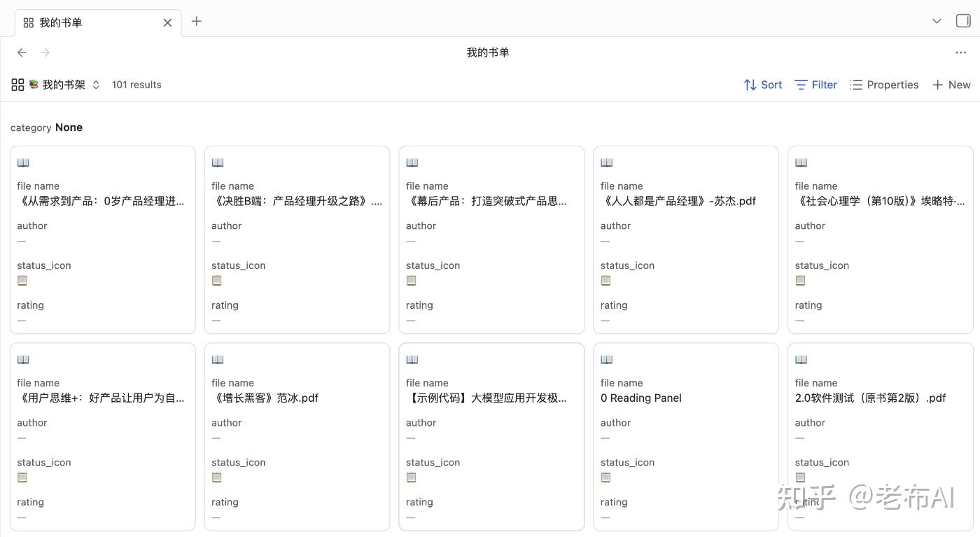Open the file 《社会心理学（第10版）》埃略特
The width and height of the screenshot is (980, 537).
coord(879,201)
